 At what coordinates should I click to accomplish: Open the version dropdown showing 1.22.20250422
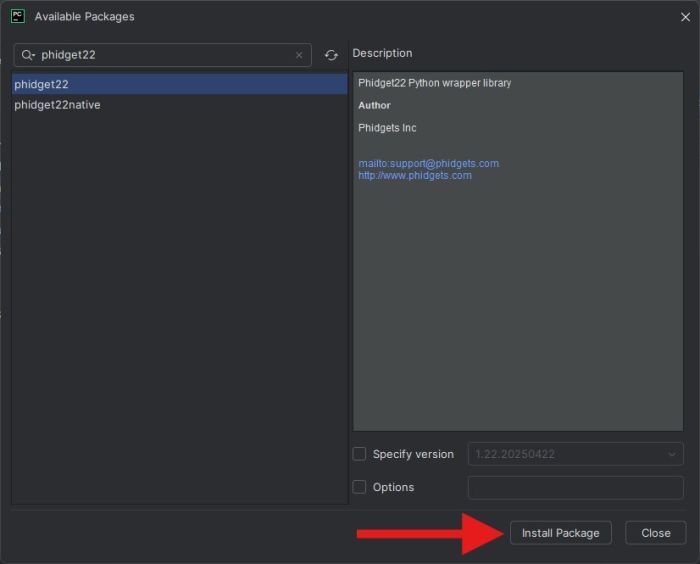click(575, 454)
